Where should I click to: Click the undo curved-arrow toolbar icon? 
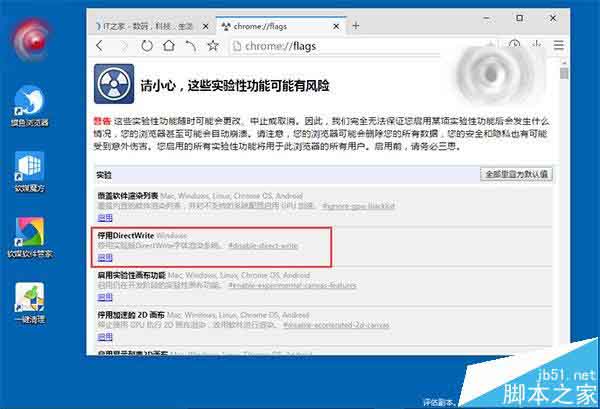pyautogui.click(x=191, y=46)
